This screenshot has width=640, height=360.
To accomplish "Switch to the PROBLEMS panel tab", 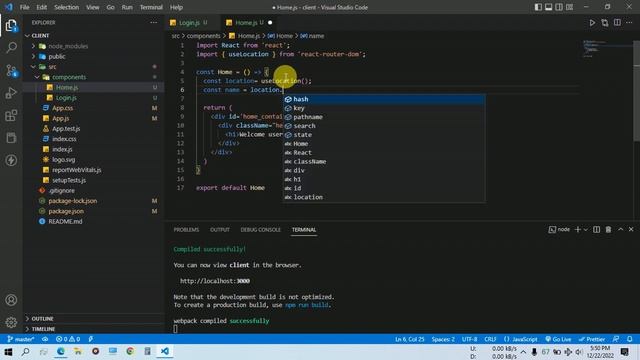I will tap(186, 230).
